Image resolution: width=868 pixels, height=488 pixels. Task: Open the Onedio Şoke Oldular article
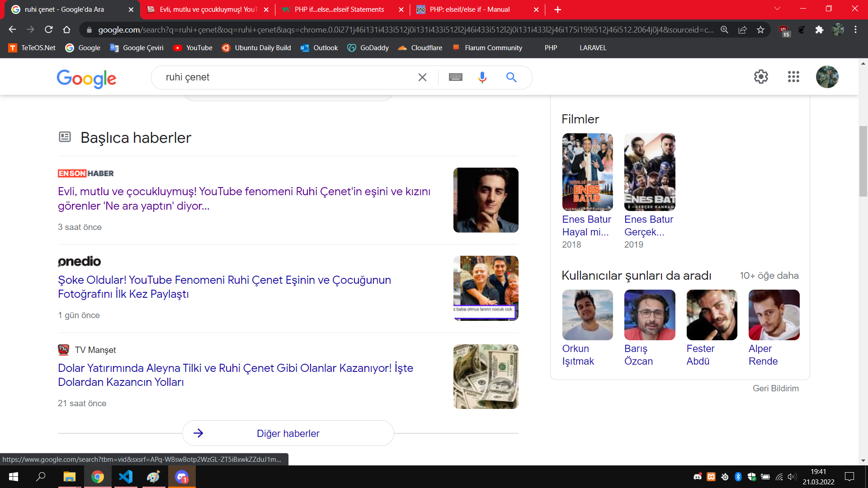(x=224, y=287)
